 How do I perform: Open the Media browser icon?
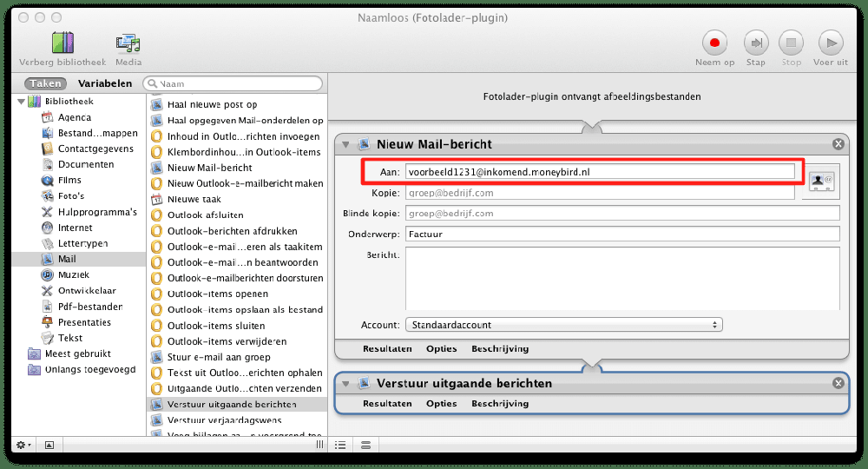click(128, 43)
